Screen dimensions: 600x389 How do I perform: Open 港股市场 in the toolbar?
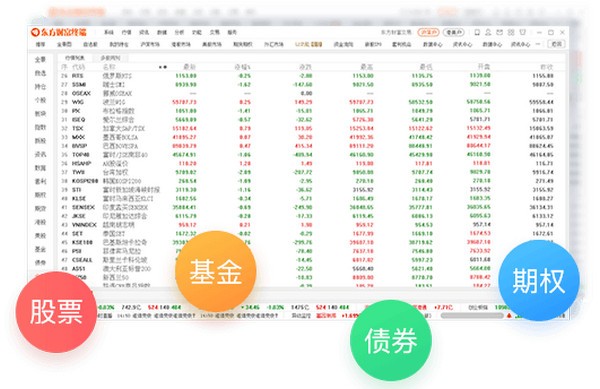click(181, 44)
